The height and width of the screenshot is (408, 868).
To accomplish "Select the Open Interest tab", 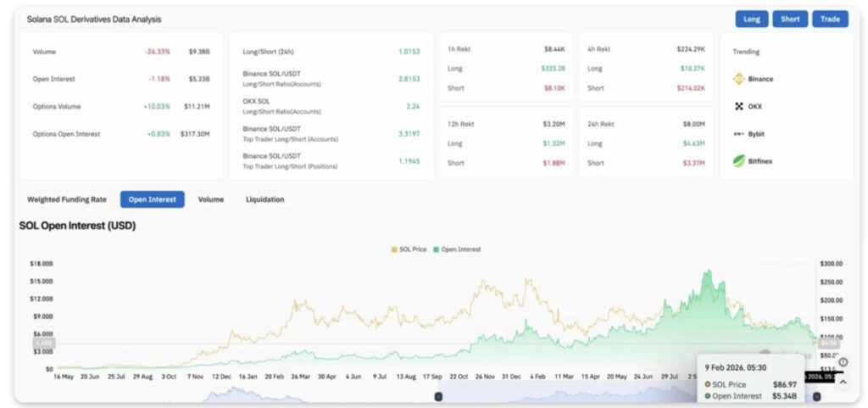I will pos(152,199).
